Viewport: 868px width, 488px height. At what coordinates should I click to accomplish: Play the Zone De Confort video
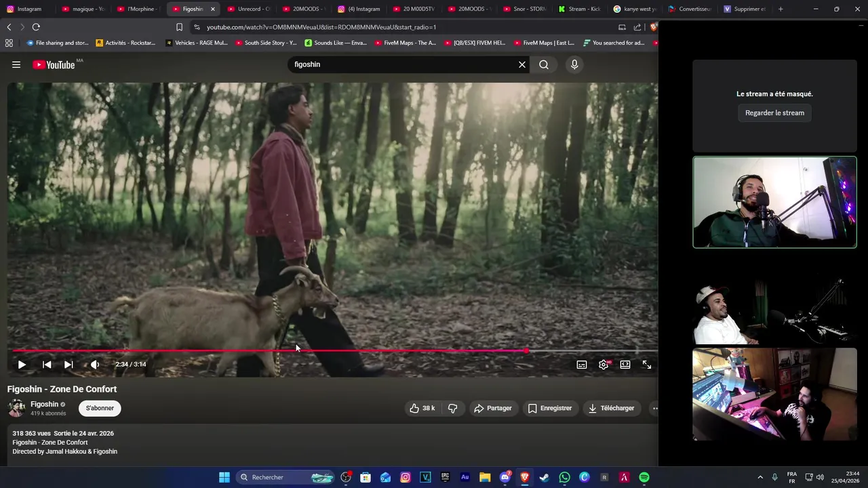coord(22,365)
